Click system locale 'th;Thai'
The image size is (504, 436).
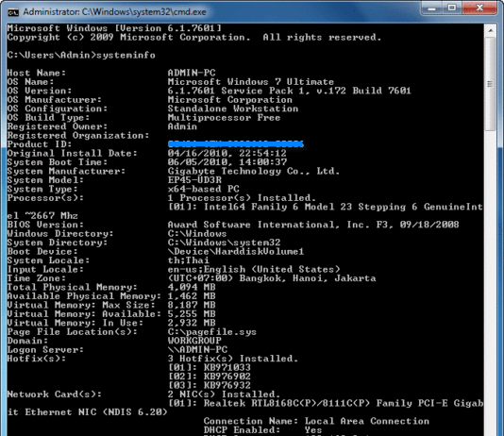[189, 260]
